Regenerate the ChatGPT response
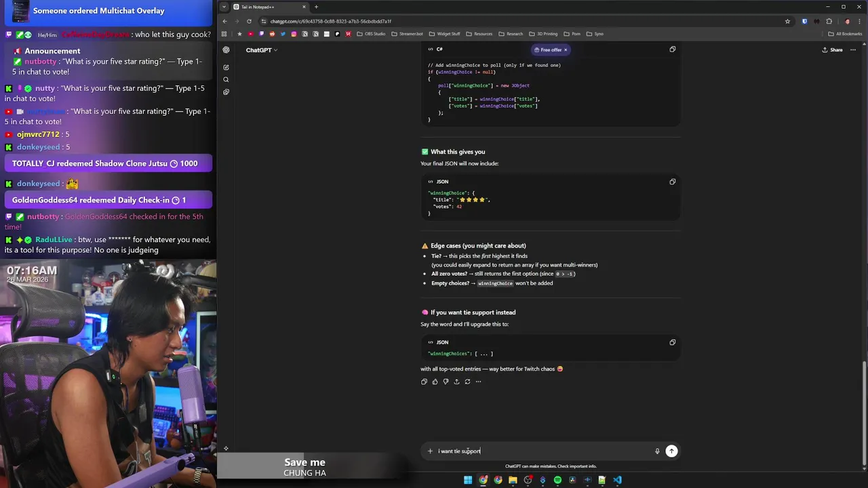The width and height of the screenshot is (868, 488). click(x=467, y=382)
